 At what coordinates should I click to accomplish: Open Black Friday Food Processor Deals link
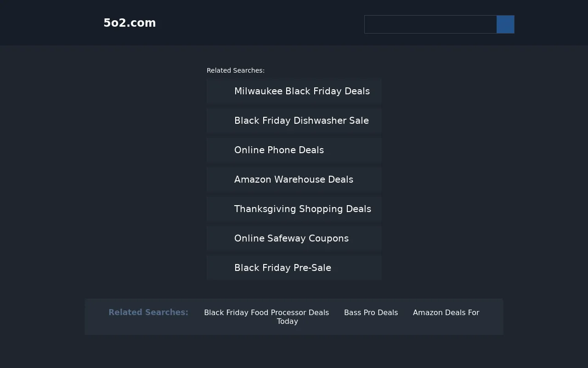tap(266, 312)
